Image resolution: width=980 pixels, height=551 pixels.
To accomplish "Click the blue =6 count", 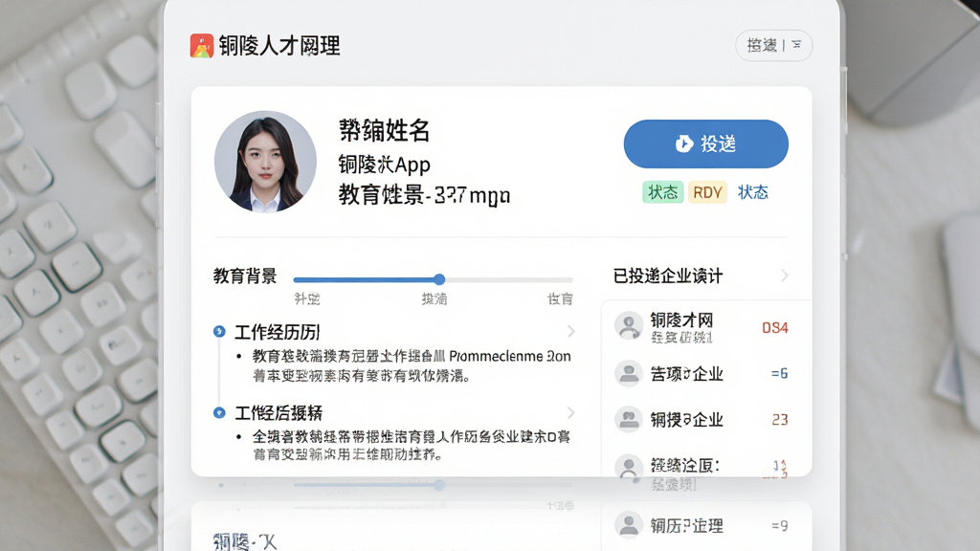I will point(779,374).
